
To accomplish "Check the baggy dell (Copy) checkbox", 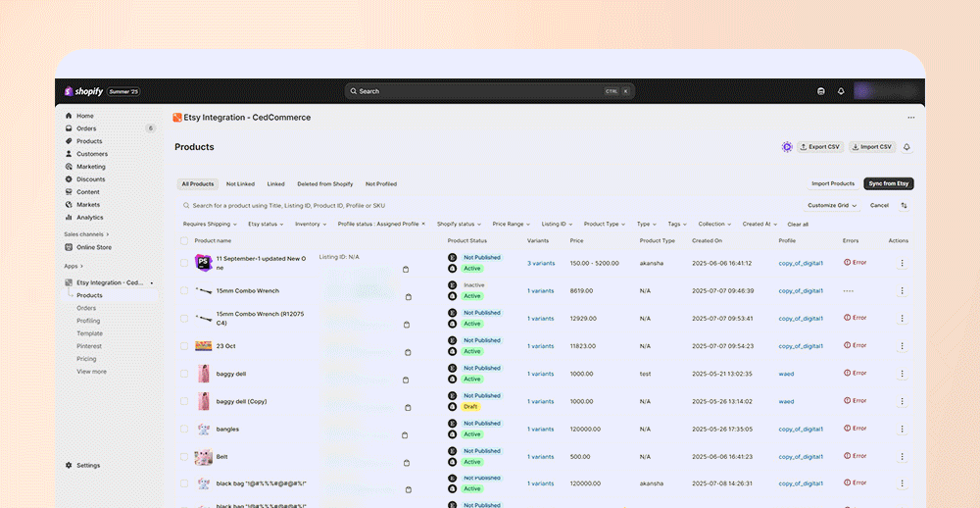I will coord(184,401).
